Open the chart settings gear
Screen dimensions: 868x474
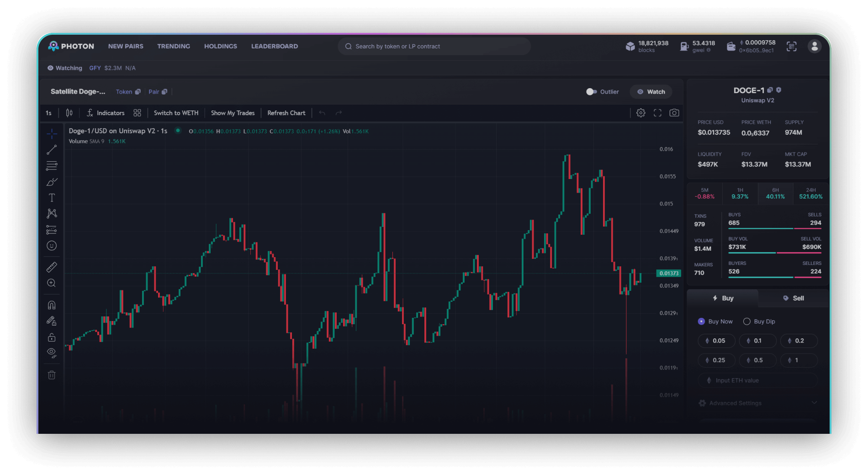click(x=640, y=113)
